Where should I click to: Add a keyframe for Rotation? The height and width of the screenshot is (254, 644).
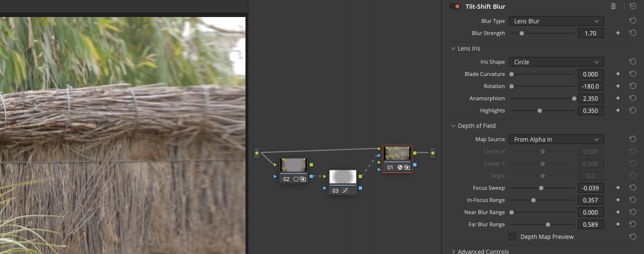(x=618, y=86)
